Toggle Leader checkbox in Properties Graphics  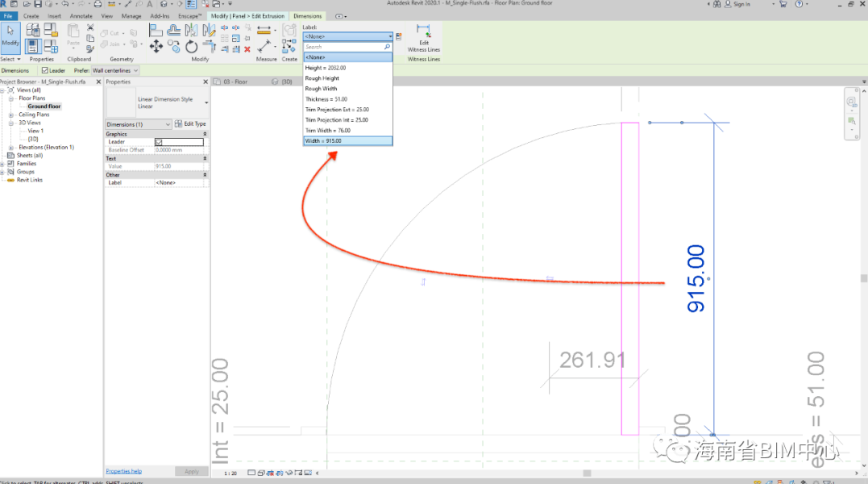pos(159,142)
